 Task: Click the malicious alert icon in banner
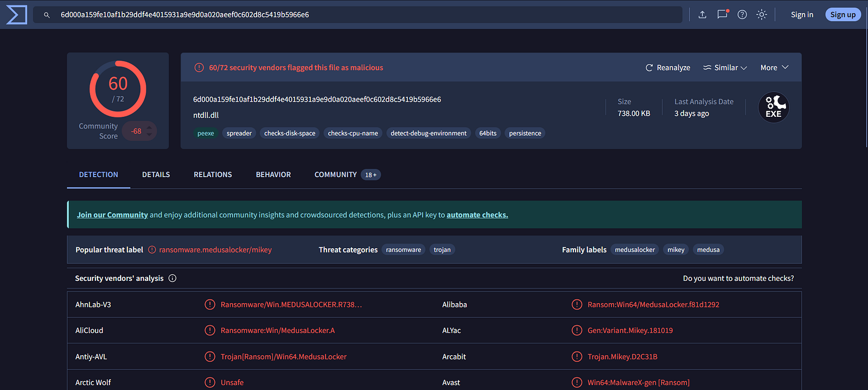[x=199, y=68]
